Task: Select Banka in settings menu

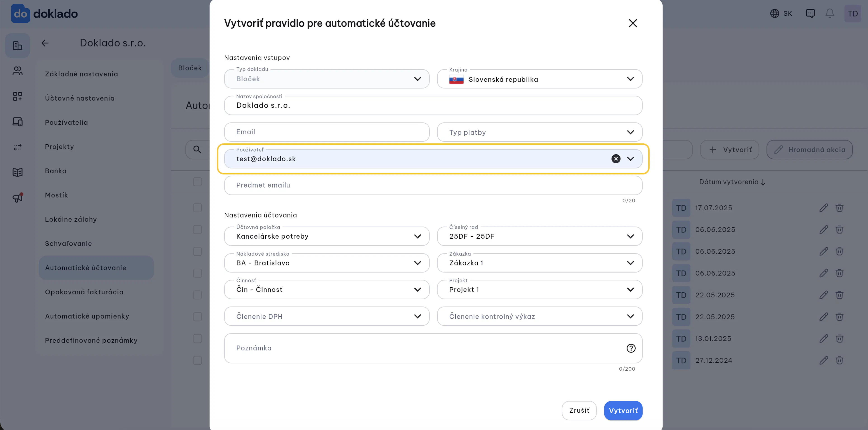Action: [x=56, y=171]
